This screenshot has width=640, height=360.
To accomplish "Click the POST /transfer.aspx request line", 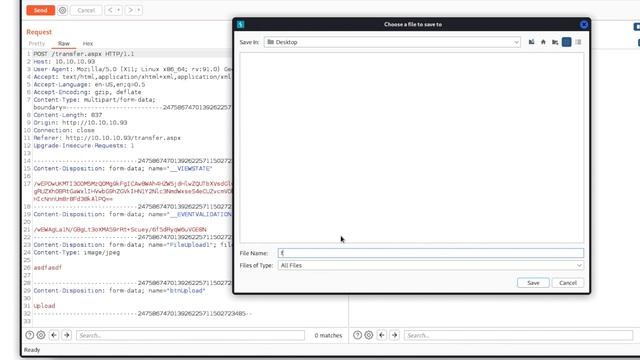I will (84, 54).
